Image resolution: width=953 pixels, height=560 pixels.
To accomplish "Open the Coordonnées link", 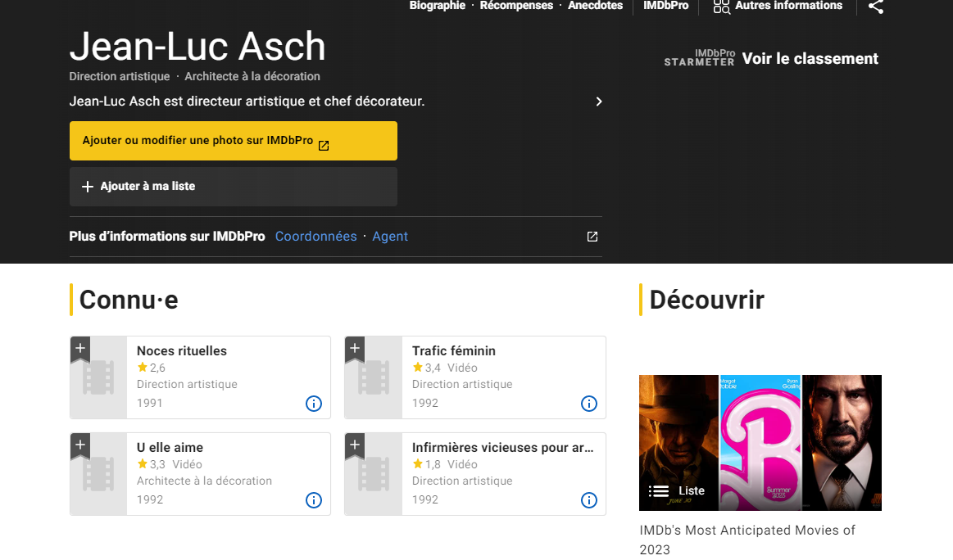I will point(316,237).
